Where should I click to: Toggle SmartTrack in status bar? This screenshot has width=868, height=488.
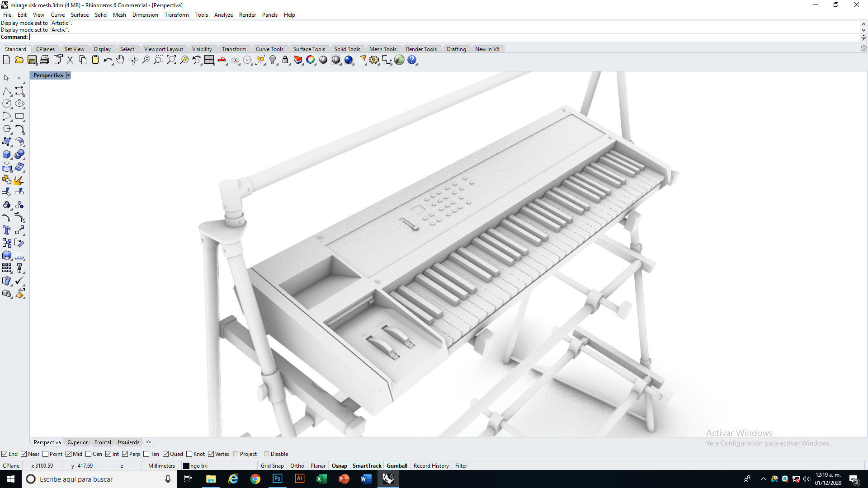(367, 465)
